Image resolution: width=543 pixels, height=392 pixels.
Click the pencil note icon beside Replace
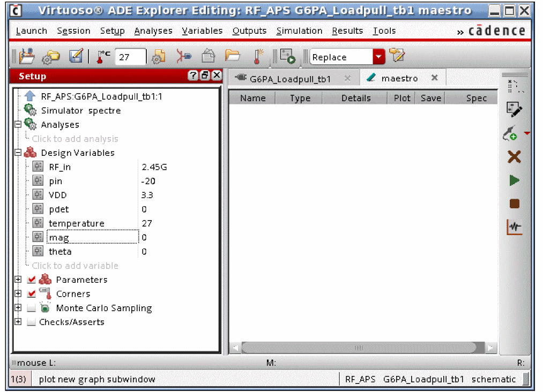(x=397, y=55)
